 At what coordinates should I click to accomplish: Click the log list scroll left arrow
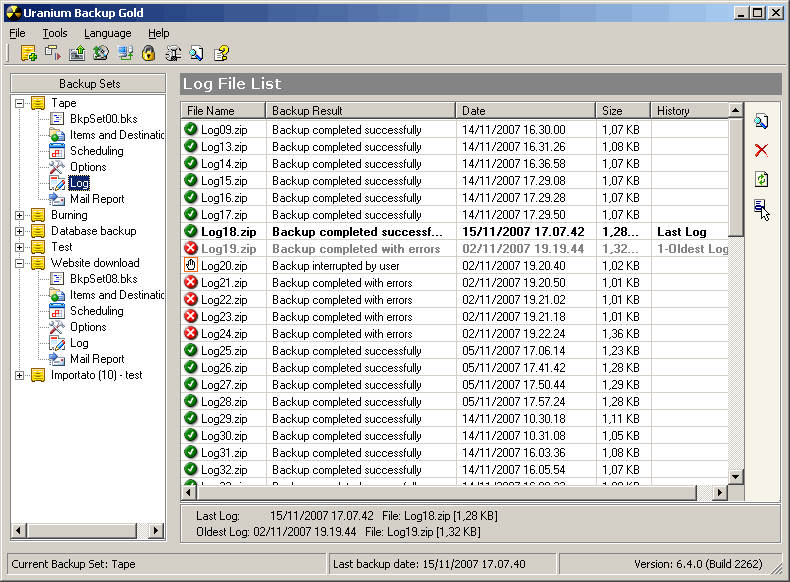[x=189, y=492]
